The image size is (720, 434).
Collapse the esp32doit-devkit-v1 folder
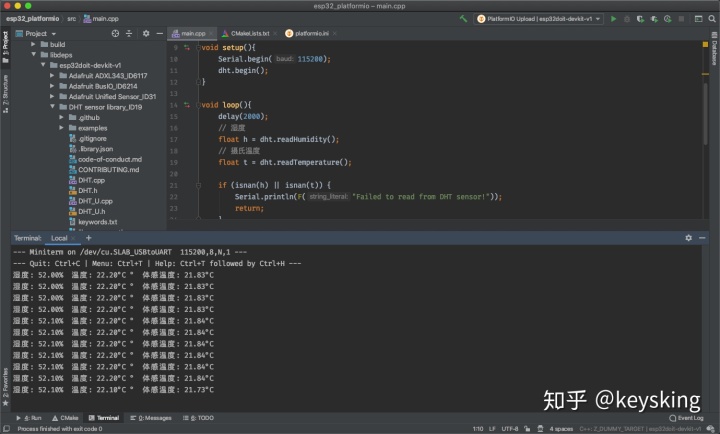43,65
